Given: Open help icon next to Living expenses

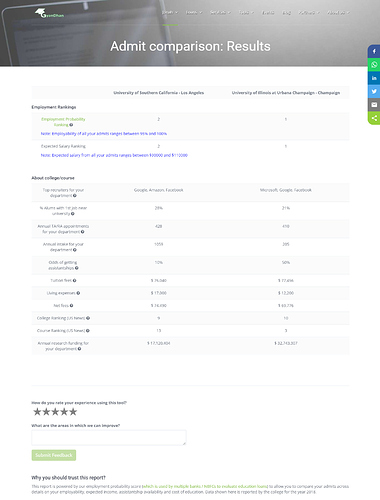Looking at the screenshot, I should (x=78, y=293).
